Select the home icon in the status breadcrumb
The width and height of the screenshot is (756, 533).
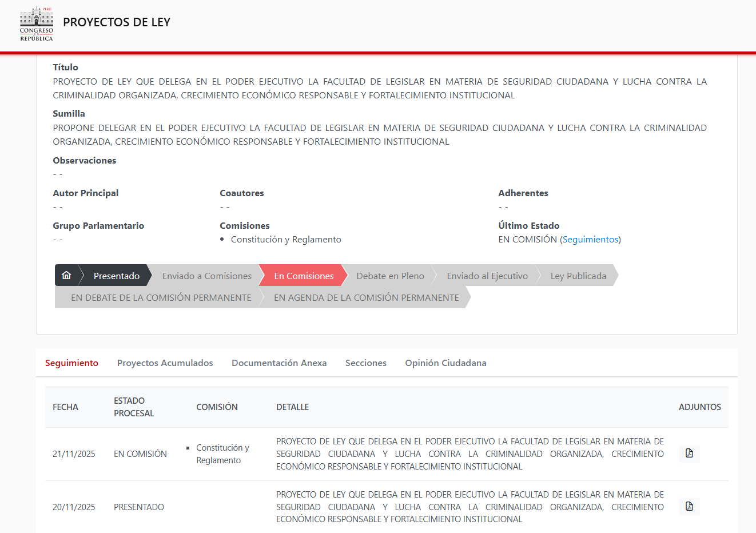click(x=67, y=275)
